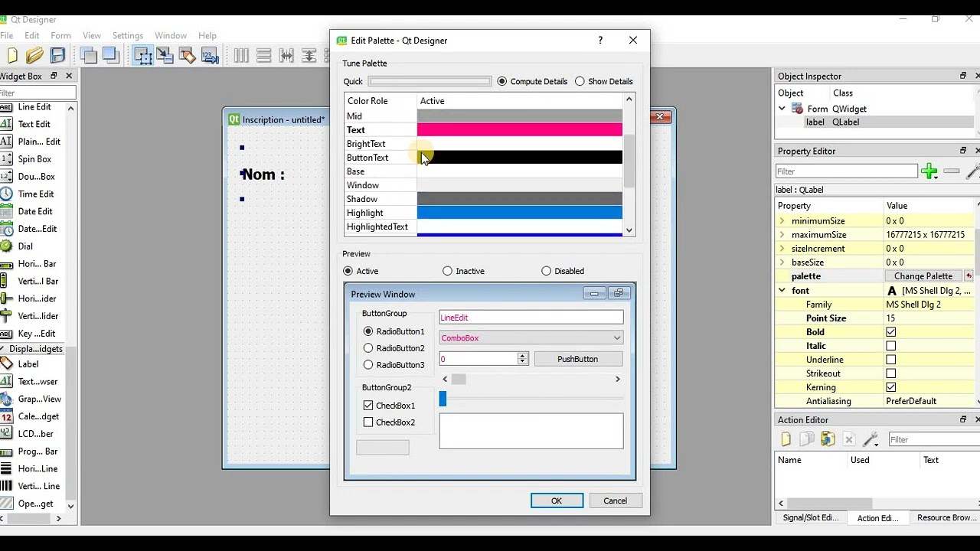
Task: Select Compute Details radio option
Action: [x=532, y=81]
